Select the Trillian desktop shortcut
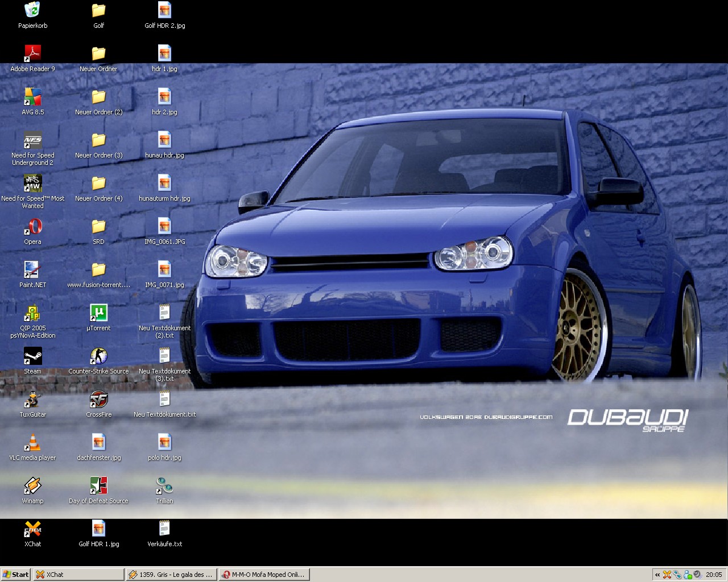This screenshot has height=582, width=728. [164, 485]
